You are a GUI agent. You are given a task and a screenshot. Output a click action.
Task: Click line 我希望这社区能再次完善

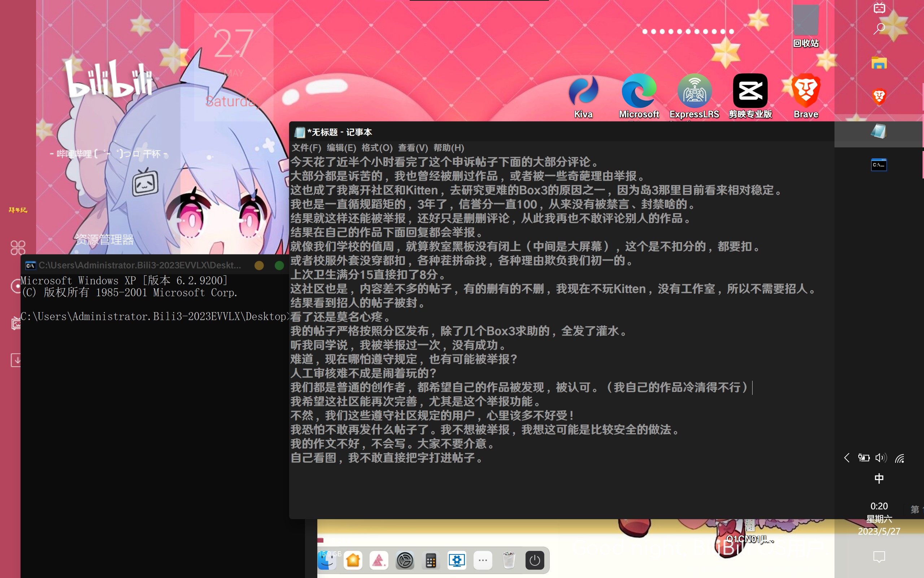coord(415,401)
